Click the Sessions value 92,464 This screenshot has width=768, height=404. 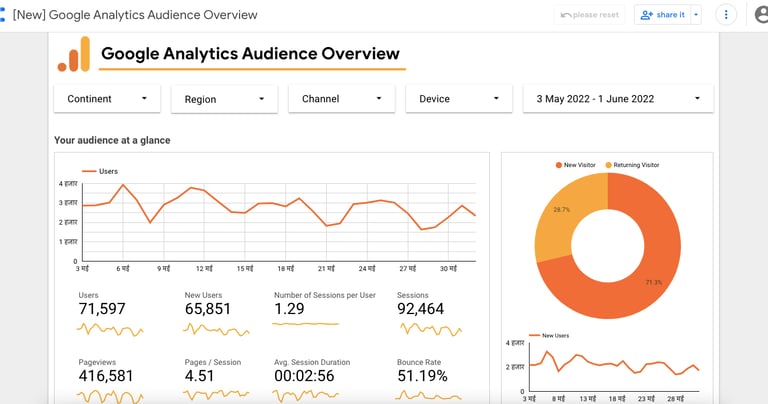(x=420, y=309)
